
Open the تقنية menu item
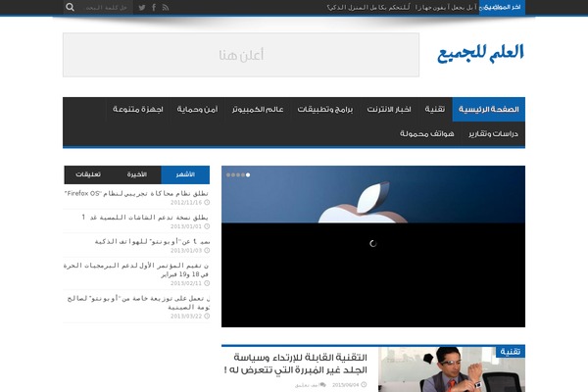tap(435, 109)
